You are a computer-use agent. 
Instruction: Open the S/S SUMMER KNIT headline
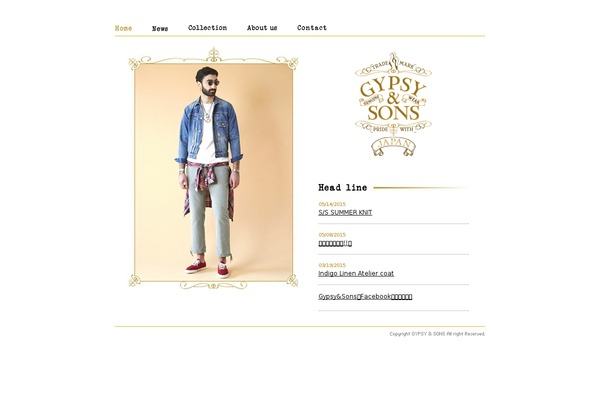[x=345, y=212]
